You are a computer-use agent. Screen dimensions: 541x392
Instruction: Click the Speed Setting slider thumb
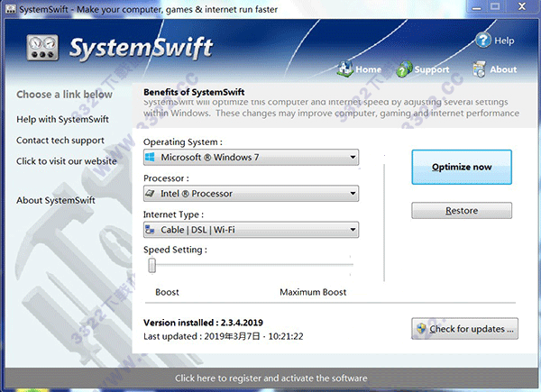pyautogui.click(x=151, y=266)
